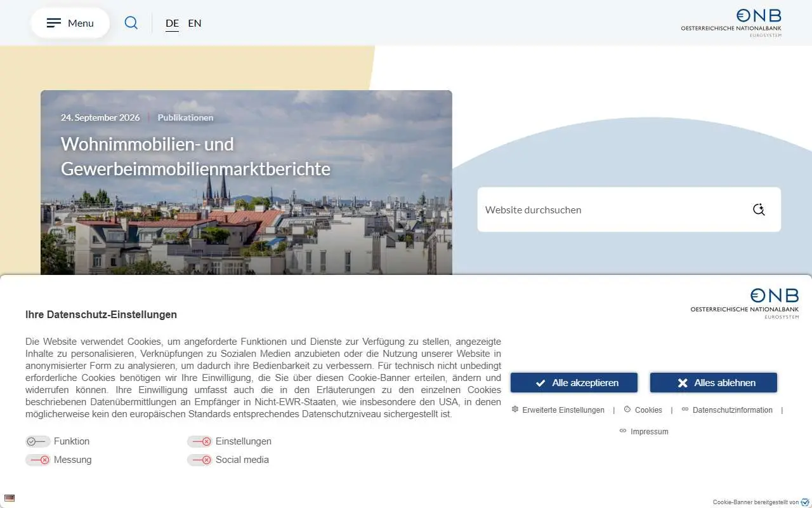Click the OeNB logo in header
The width and height of the screenshot is (812, 508).
pos(731,23)
